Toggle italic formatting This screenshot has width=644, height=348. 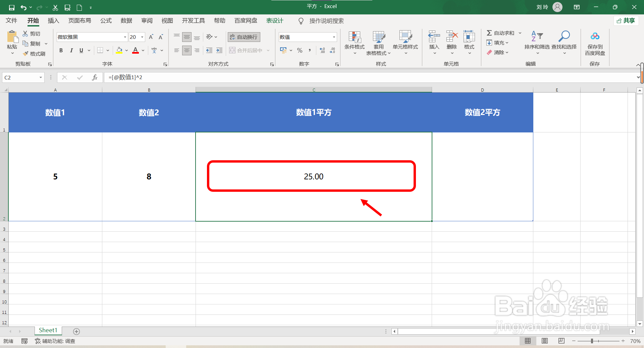click(71, 50)
